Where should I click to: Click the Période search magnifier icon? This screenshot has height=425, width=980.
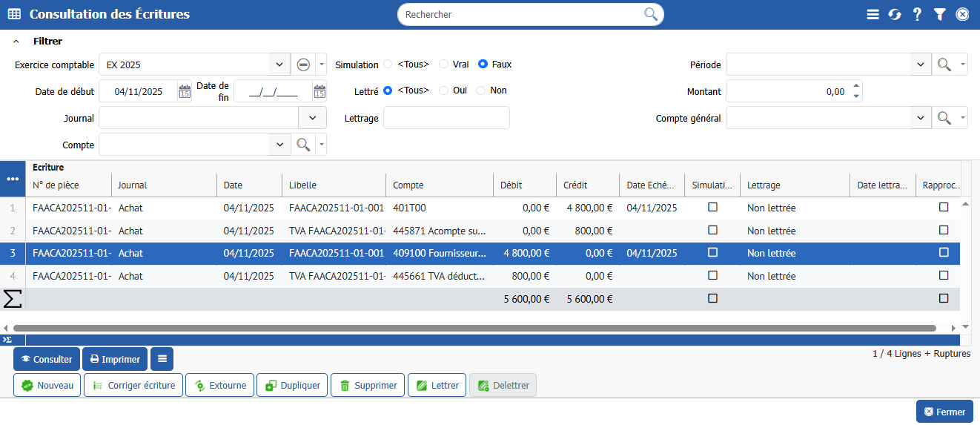pos(944,65)
